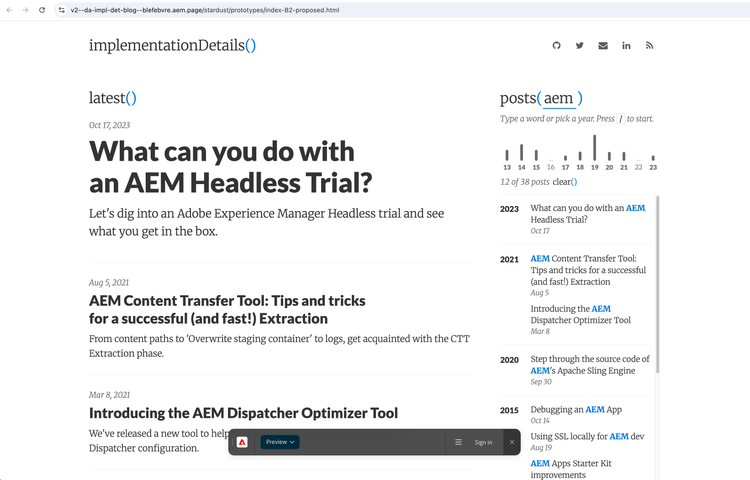The width and height of the screenshot is (750, 480).
Task: Open sidebar post Using SSL locally for AEM dev
Action: 587,436
